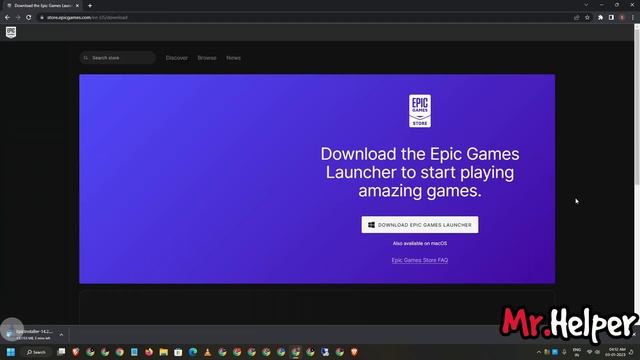Launch Microsoft Edge from the taskbar
Screen dimensions: 640x360
(x=193, y=352)
